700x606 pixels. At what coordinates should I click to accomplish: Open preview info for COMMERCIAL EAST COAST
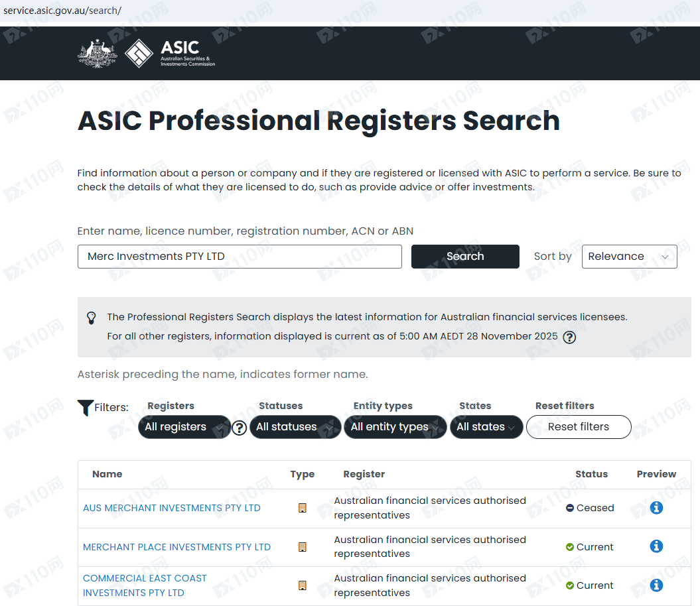(x=656, y=585)
